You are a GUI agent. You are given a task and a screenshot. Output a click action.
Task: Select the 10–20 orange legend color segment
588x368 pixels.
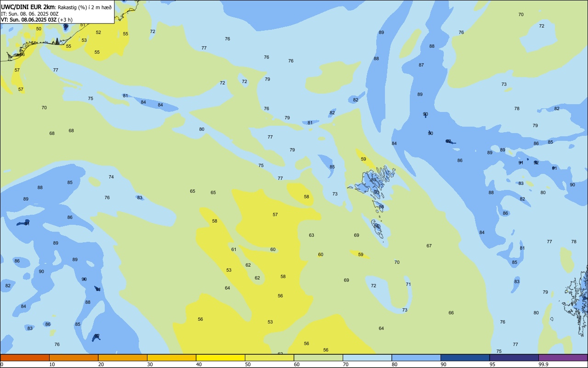(x=73, y=357)
